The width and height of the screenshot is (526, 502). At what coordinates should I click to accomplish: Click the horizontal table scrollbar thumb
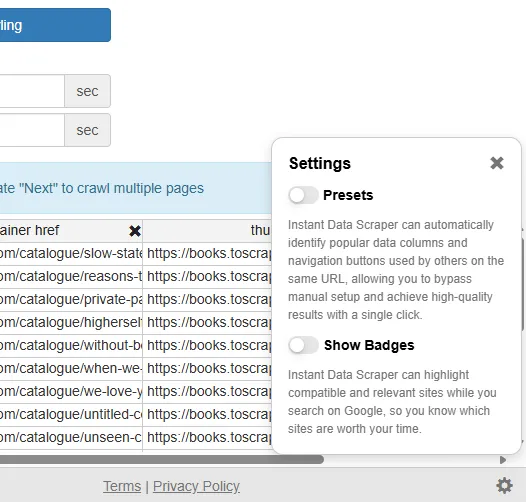[162, 459]
